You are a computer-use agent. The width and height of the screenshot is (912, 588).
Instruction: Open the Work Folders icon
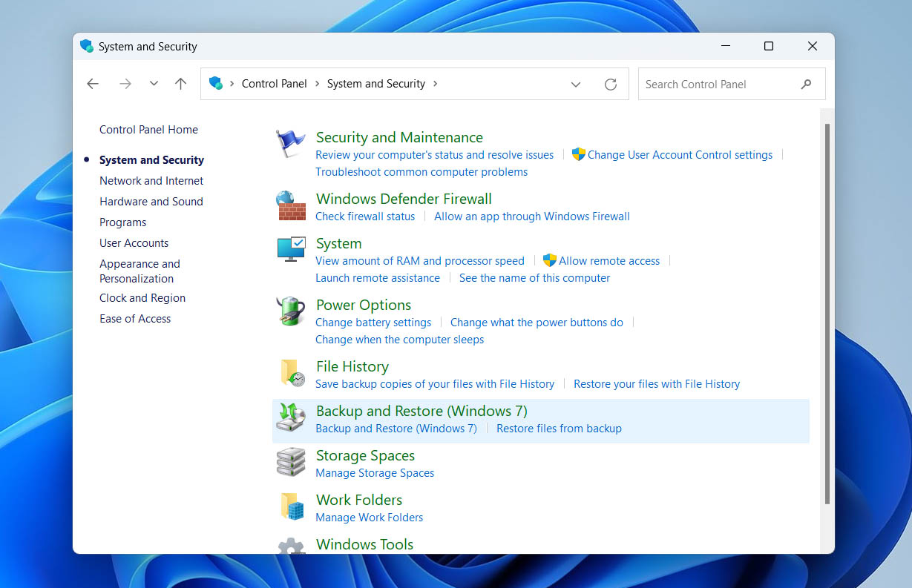pyautogui.click(x=292, y=506)
